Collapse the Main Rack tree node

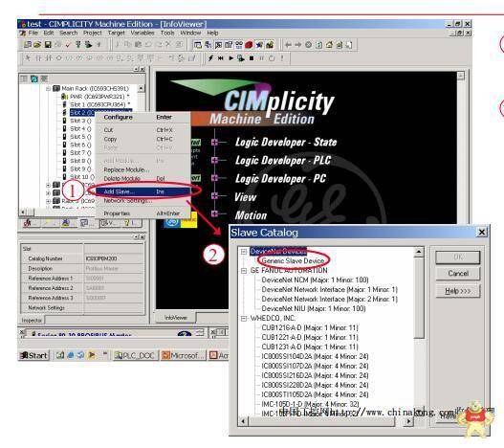(x=48, y=88)
